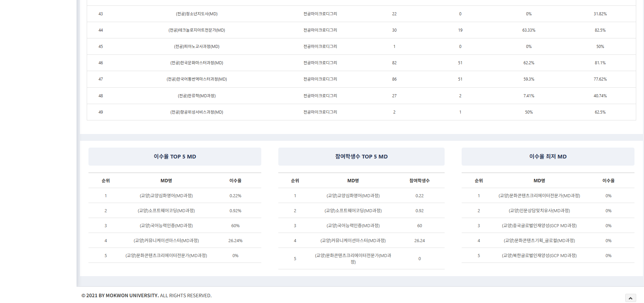Click MD명 column header in 이수율 TOP 5 table
The height and width of the screenshot is (303, 644).
(166, 181)
